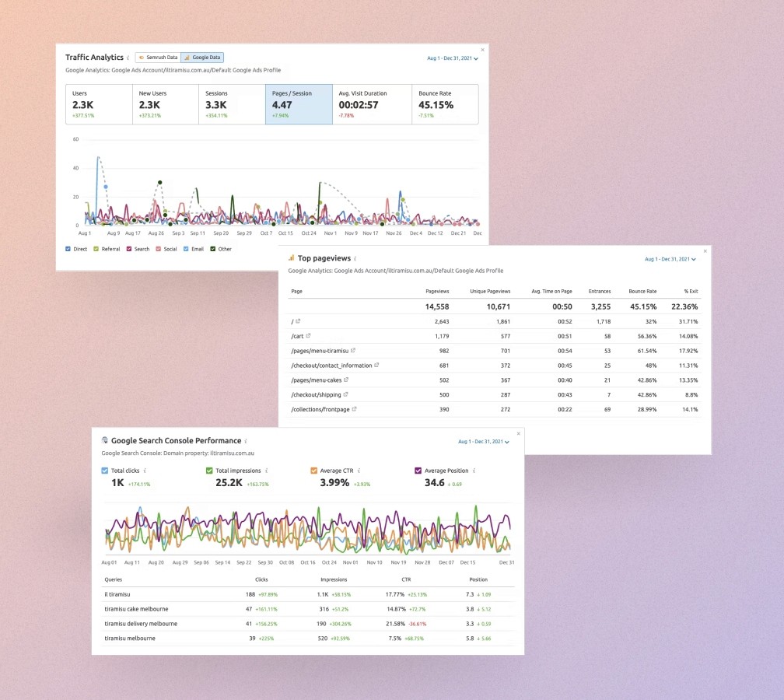
Task: Select the Bounce Rate metric card
Action: pyautogui.click(x=445, y=104)
